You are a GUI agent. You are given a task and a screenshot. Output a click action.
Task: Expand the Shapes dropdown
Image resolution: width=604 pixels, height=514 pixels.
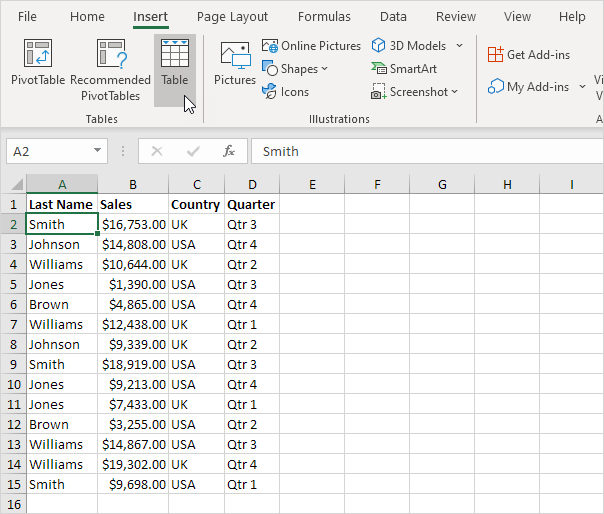pos(296,69)
